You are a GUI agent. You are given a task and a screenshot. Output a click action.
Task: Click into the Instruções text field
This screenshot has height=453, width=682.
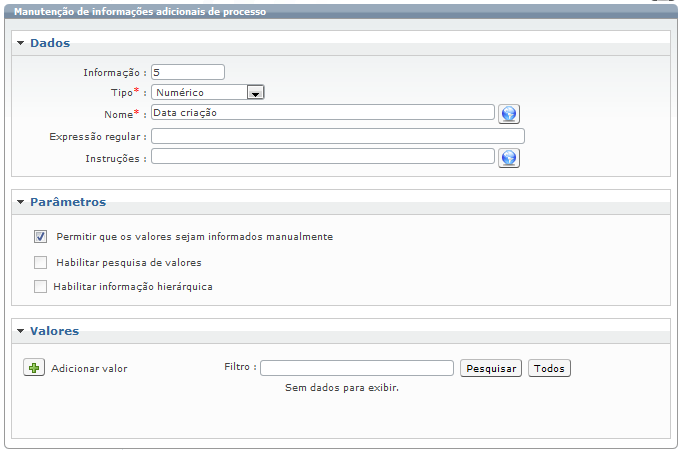tap(323, 156)
